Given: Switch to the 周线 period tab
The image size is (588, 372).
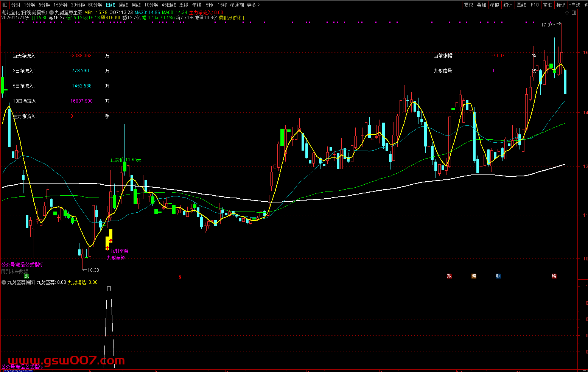Looking at the screenshot, I should (123, 5).
